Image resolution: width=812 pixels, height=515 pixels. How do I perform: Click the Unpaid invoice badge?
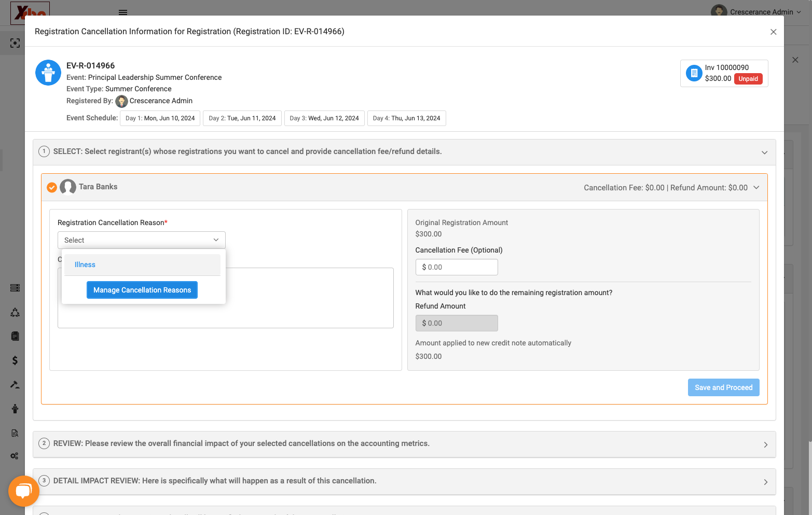748,79
